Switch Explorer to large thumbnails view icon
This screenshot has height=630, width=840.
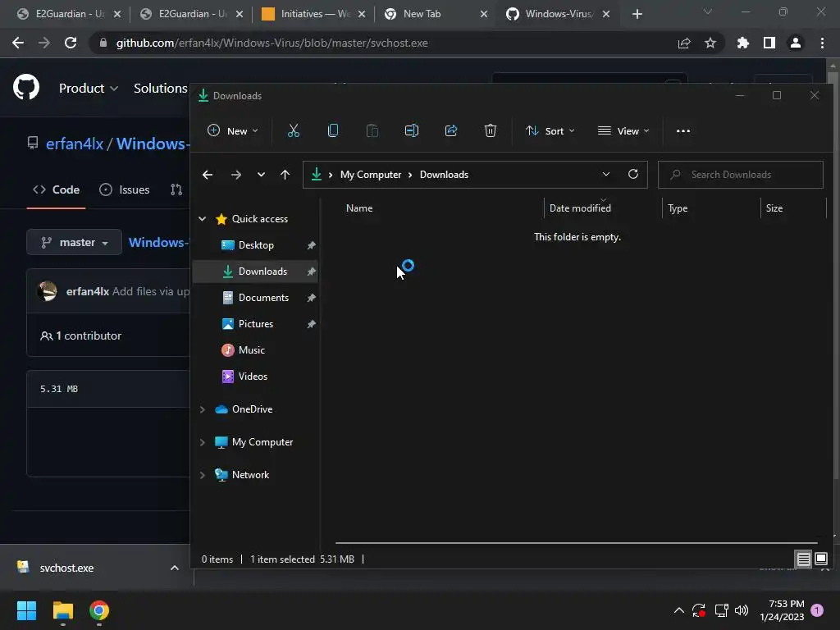[820, 559]
